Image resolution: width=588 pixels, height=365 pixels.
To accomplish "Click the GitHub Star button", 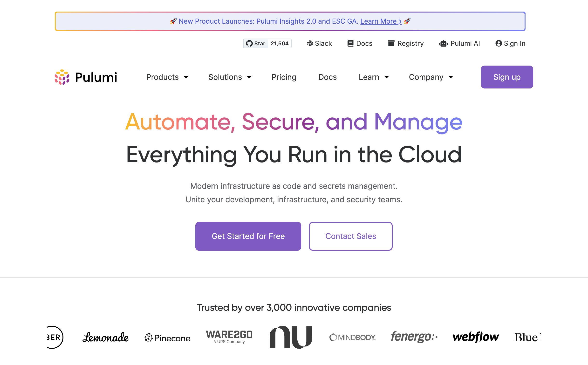I will pyautogui.click(x=255, y=43).
